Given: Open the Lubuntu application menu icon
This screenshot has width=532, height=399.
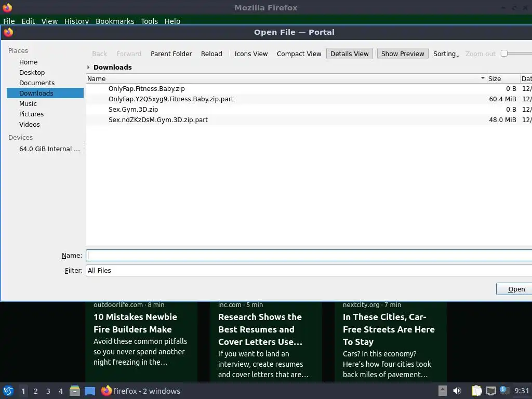Looking at the screenshot, I should tap(8, 391).
